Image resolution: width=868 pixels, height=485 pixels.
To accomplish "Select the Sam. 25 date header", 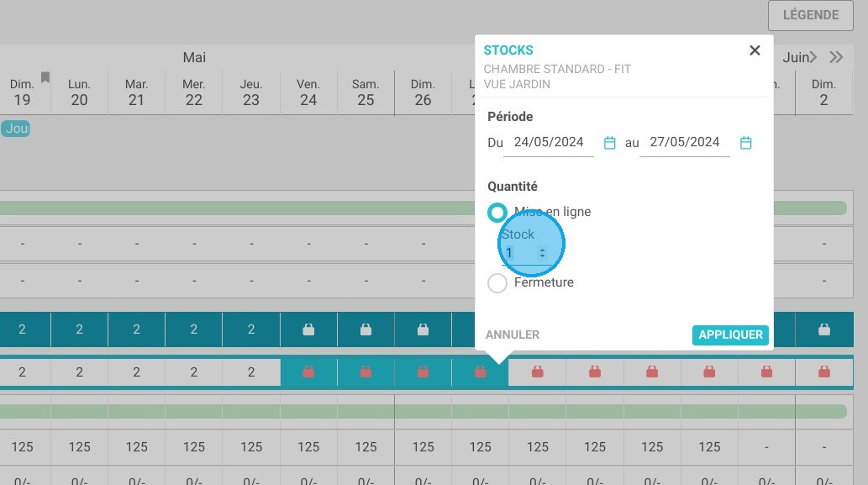I will click(366, 92).
